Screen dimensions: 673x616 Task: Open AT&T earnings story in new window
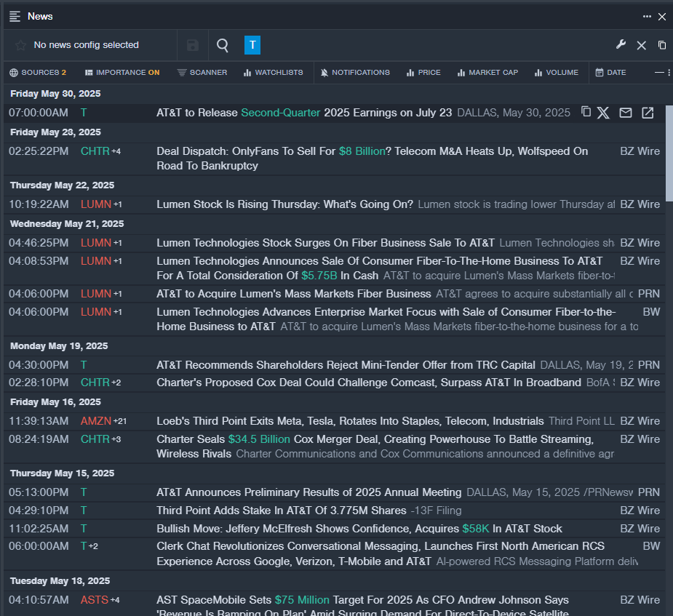pyautogui.click(x=648, y=113)
